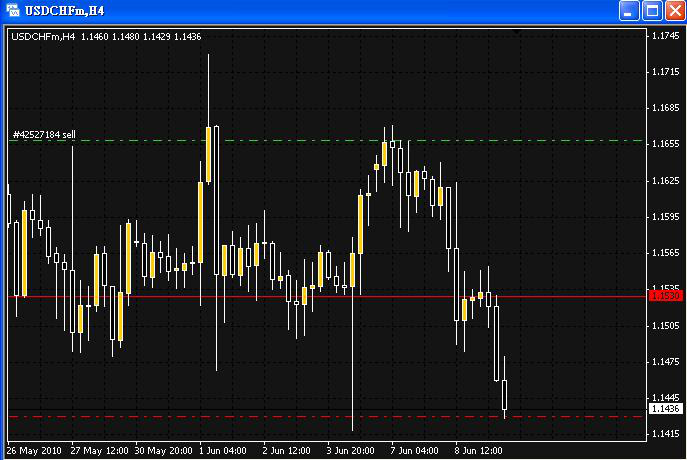This screenshot has width=687, height=460.
Task: Click the 30 May 20:00 time label
Action: [x=163, y=451]
